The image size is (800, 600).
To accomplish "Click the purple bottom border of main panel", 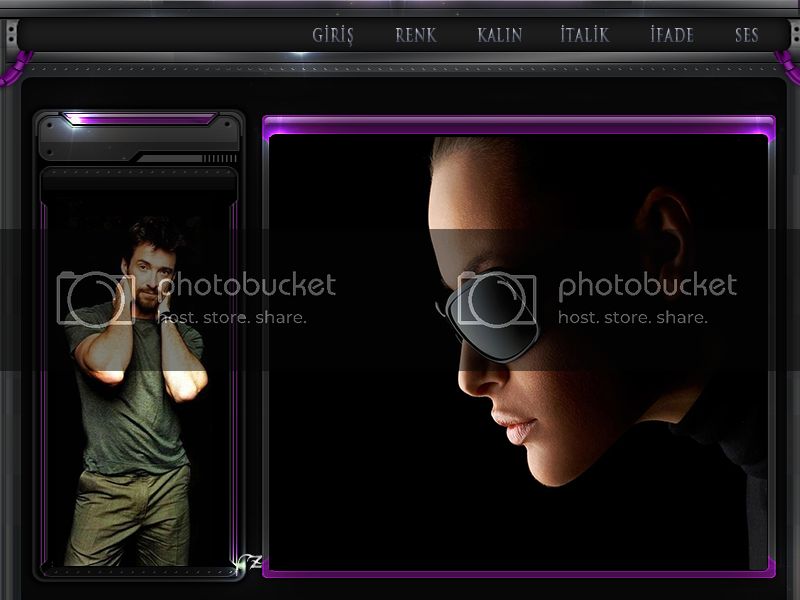I will coord(518,574).
